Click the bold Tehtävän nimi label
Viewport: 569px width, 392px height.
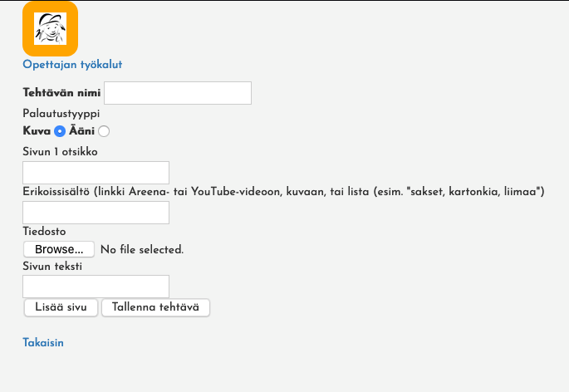pyautogui.click(x=61, y=93)
